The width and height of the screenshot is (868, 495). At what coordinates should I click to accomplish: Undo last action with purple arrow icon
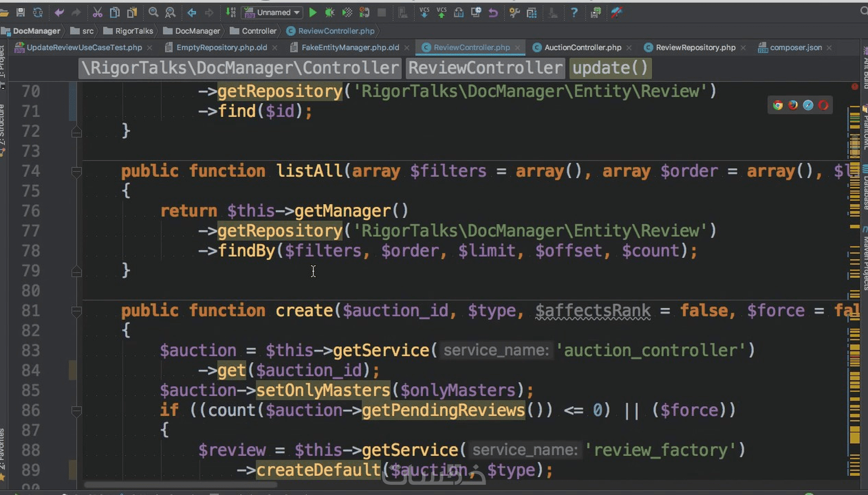tap(493, 12)
